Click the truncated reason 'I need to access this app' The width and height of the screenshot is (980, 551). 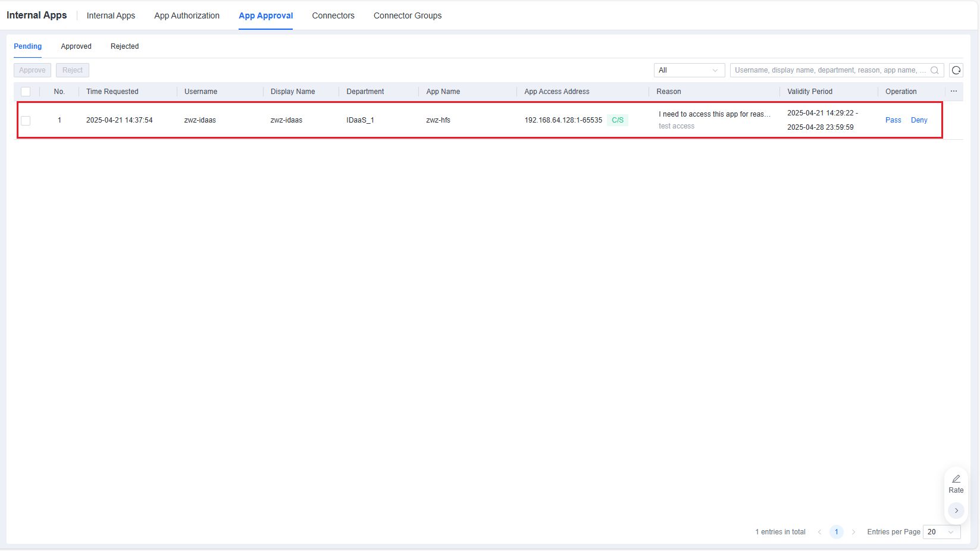tap(715, 114)
